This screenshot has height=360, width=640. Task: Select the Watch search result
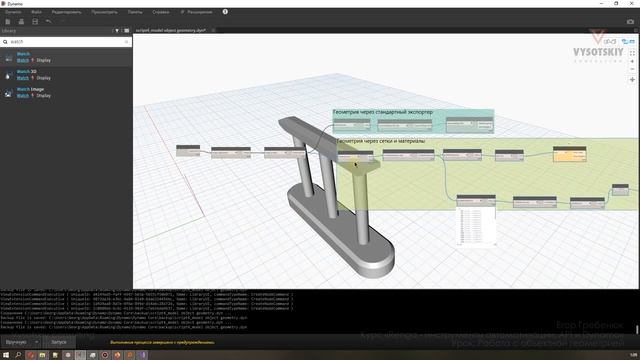pos(66,58)
